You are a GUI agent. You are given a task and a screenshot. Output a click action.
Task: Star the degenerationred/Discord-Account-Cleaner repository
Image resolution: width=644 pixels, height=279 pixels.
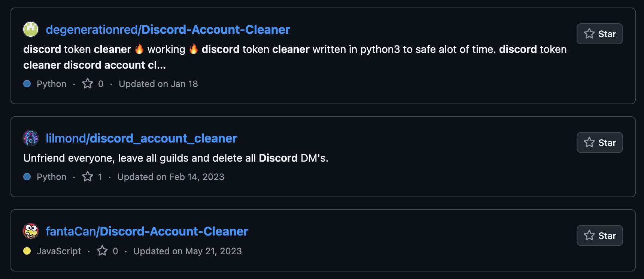(x=599, y=34)
